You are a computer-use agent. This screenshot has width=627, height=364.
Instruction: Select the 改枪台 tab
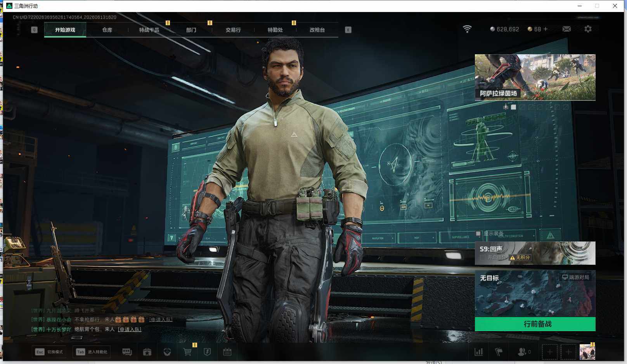click(x=317, y=30)
